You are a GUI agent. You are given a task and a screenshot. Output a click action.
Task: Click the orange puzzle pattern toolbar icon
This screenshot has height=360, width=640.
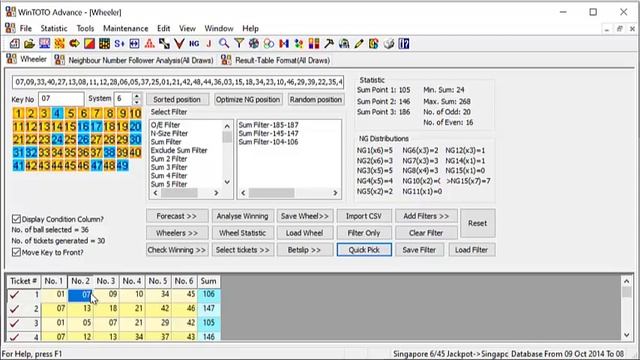(59, 44)
